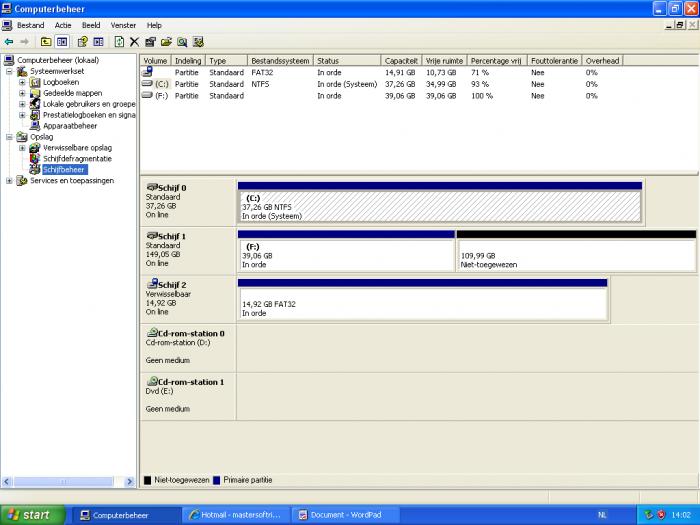Click the last toolbar icon with checkmark
This screenshot has height=525, width=700.
[198, 42]
